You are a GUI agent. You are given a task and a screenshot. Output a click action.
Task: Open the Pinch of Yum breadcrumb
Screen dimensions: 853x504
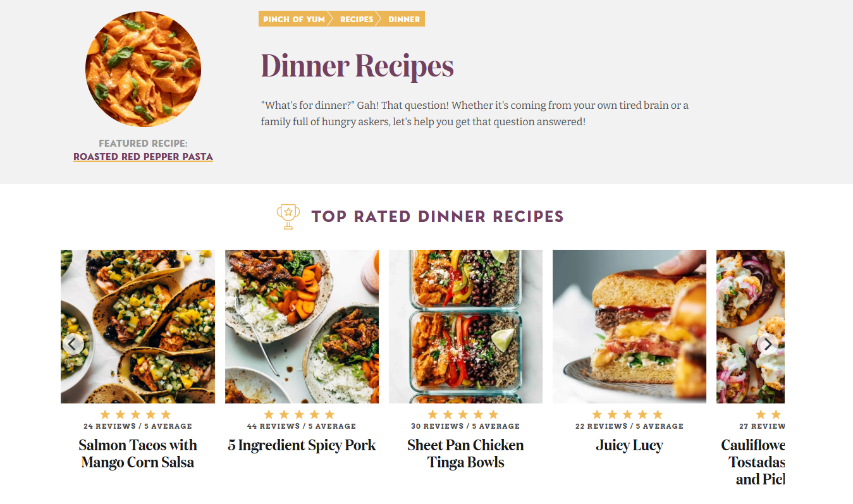294,19
